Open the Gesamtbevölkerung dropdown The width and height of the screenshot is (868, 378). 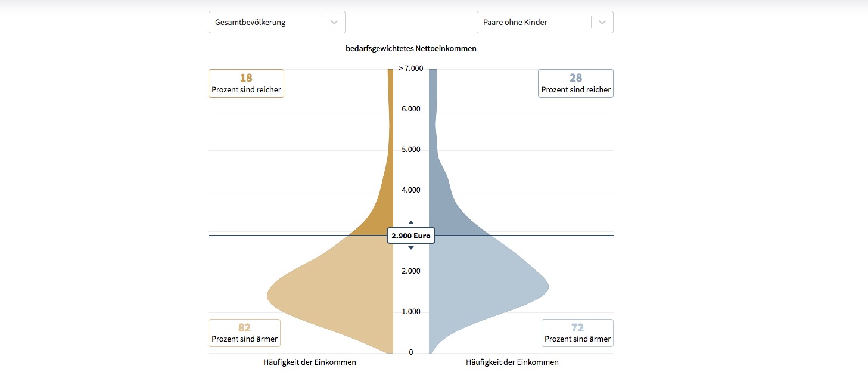pyautogui.click(x=265, y=22)
